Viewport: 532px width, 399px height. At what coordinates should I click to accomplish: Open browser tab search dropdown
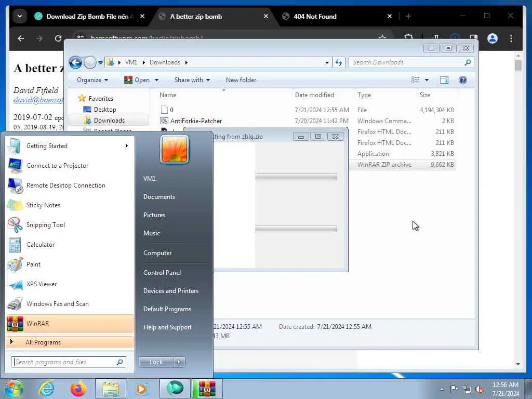20,16
